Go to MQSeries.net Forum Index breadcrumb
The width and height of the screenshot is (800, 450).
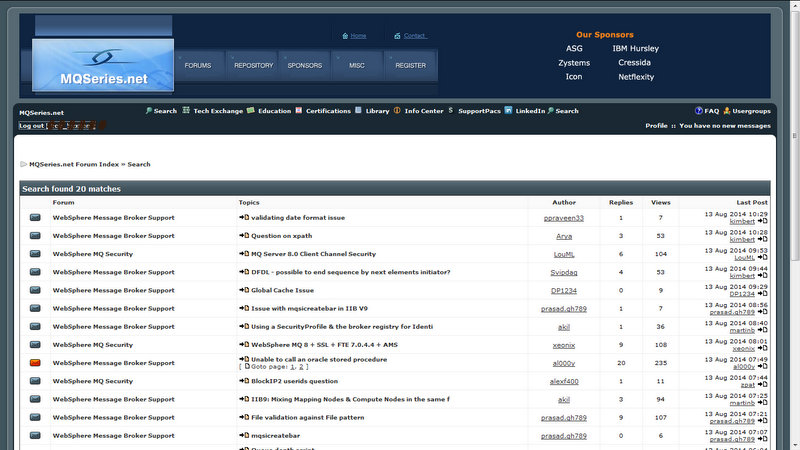click(x=74, y=164)
